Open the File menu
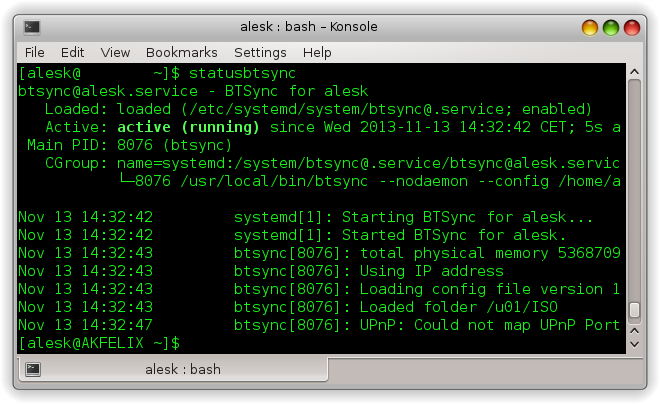The height and width of the screenshot is (404, 660). pyautogui.click(x=34, y=52)
